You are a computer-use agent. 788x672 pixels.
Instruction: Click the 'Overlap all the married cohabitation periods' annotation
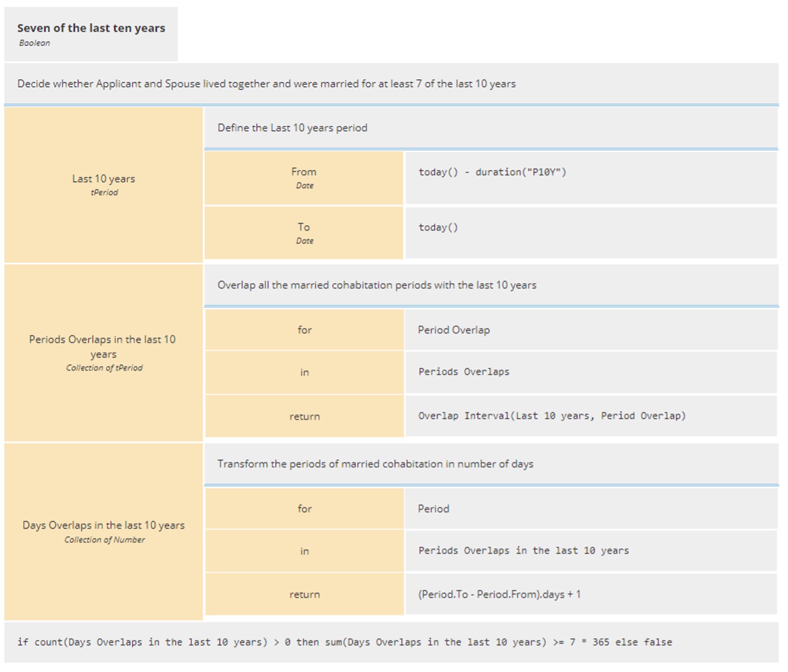tap(377, 285)
